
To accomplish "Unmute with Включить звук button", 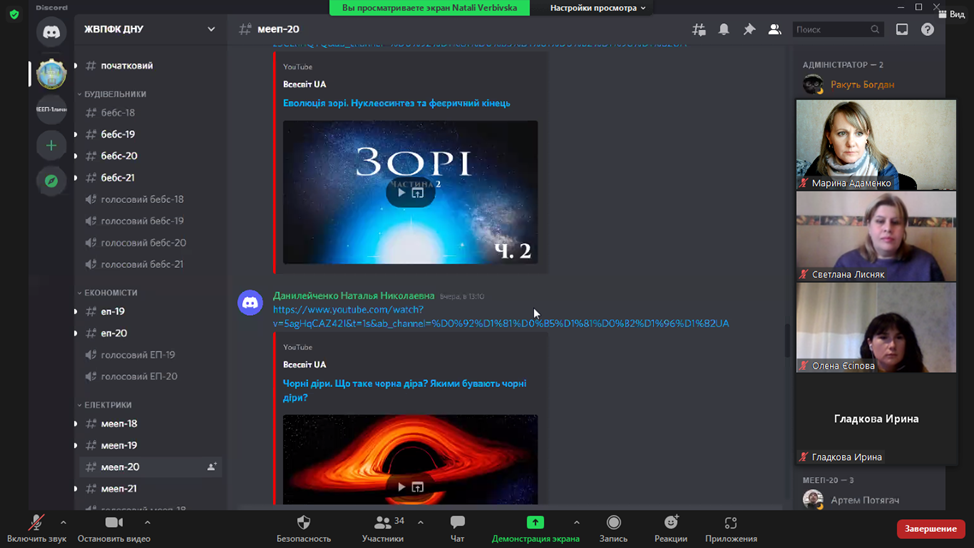I will pyautogui.click(x=37, y=529).
